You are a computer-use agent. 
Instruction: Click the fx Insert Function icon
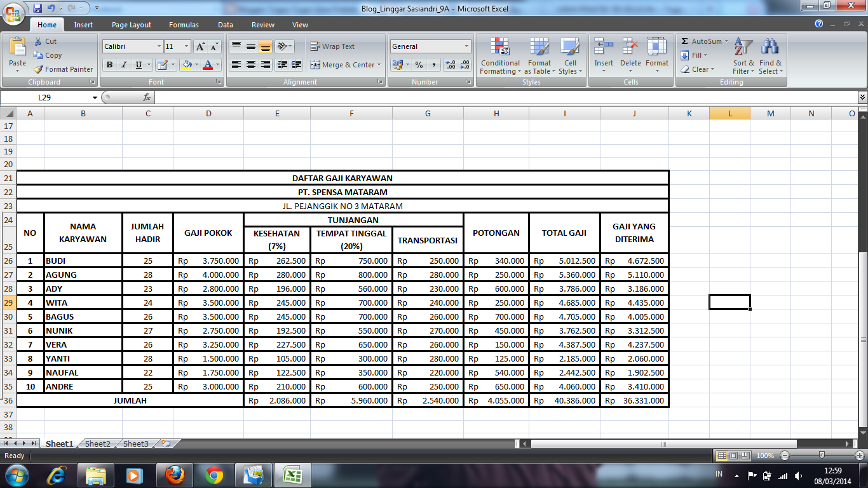click(x=147, y=97)
